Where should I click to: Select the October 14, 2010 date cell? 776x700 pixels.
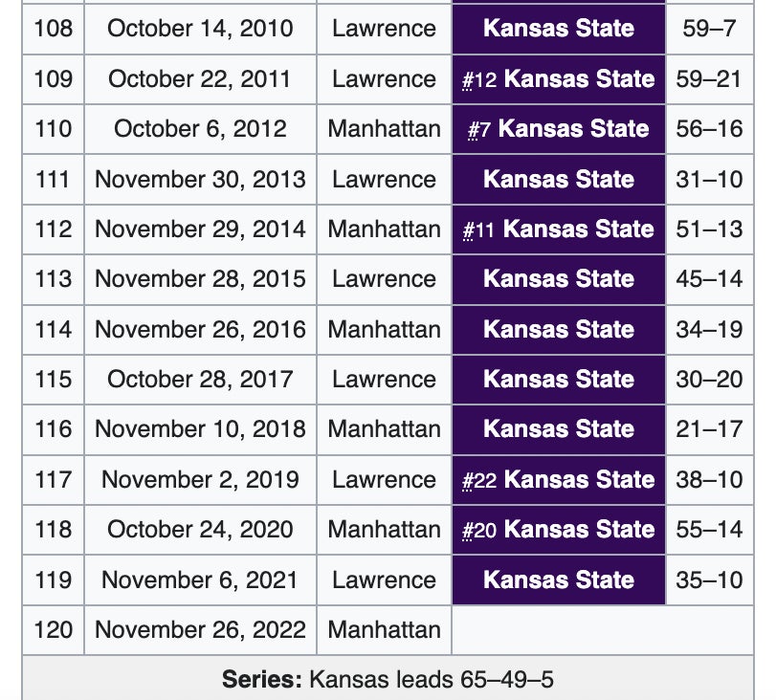click(x=200, y=28)
